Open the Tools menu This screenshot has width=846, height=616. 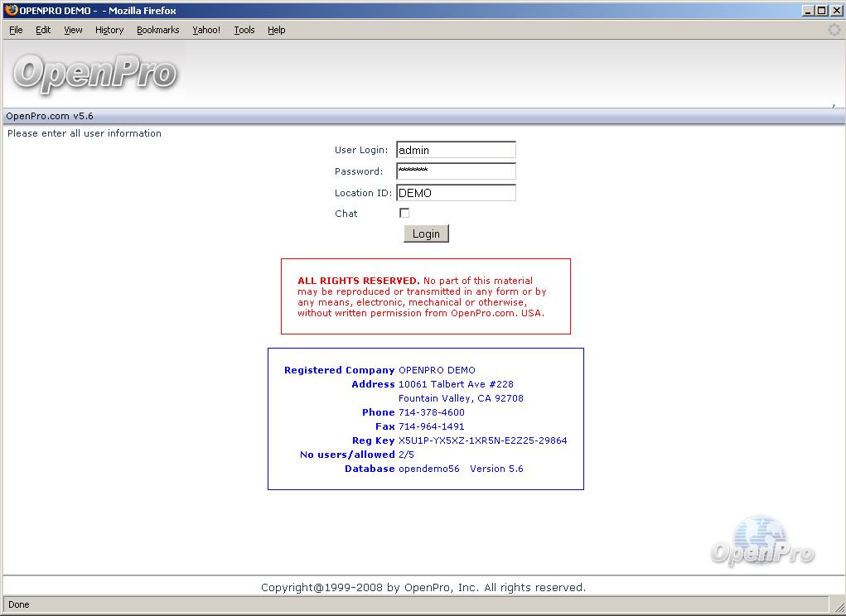coord(244,30)
